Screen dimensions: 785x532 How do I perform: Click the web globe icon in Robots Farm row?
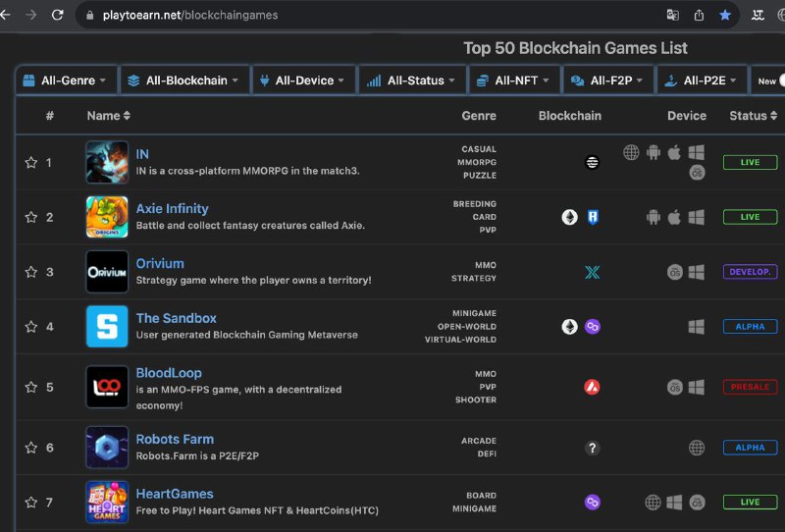coord(697,448)
